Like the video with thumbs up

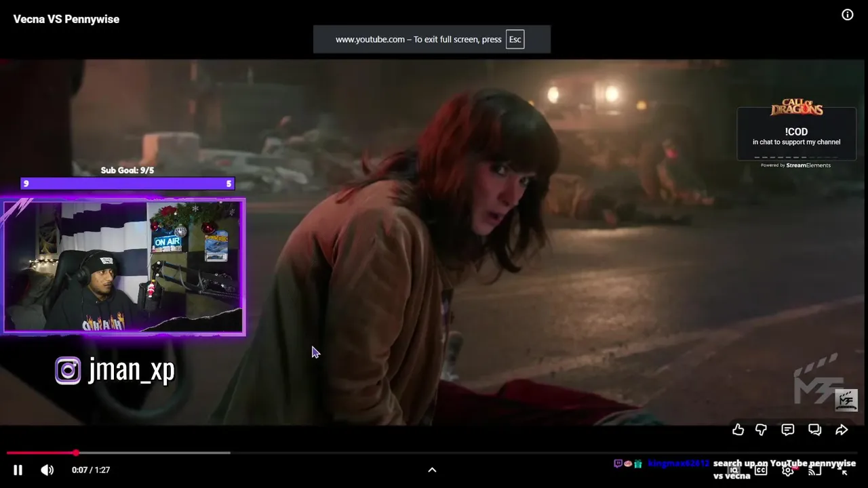738,430
